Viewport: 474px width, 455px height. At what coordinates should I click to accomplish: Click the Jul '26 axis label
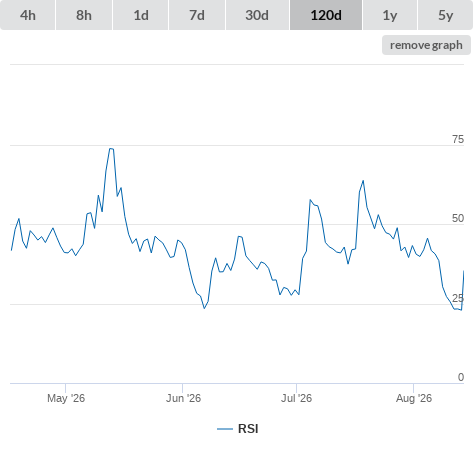coord(296,398)
